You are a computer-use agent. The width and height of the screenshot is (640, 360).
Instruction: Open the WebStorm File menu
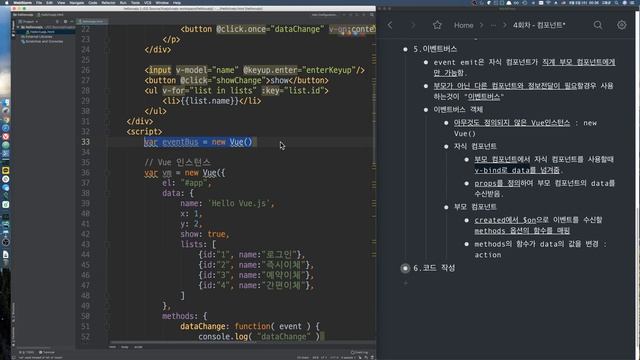39,2
